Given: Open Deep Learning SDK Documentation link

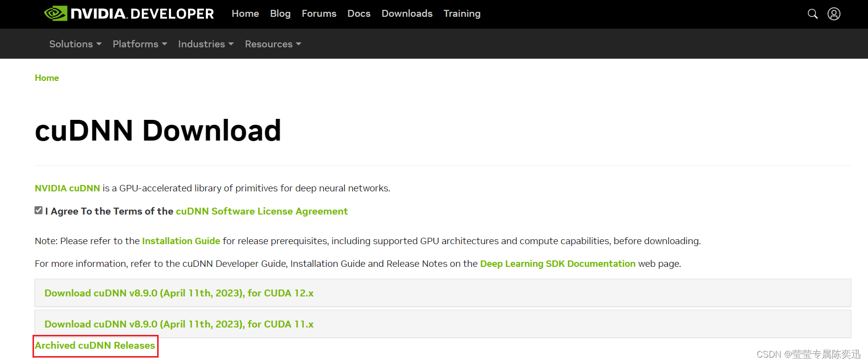Looking at the screenshot, I should point(558,264).
